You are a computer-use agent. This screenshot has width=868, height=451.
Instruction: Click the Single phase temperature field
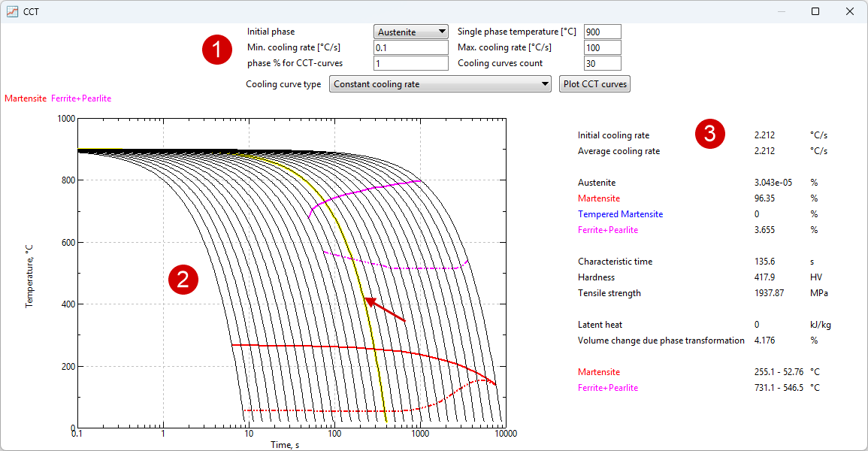pyautogui.click(x=602, y=32)
